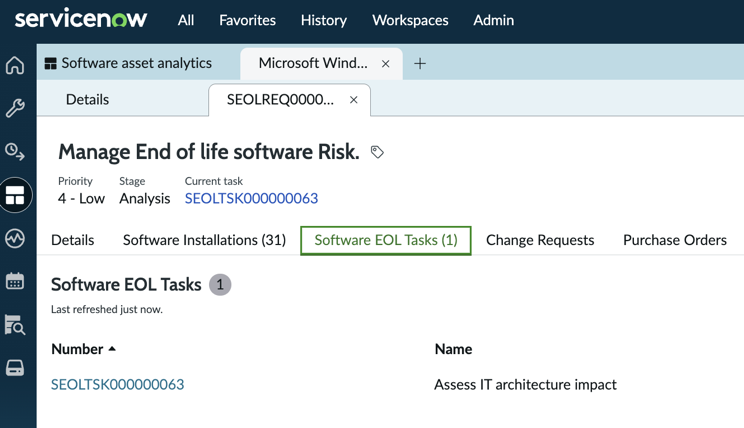Screen dimensions: 744x428
Task: Open the History menu
Action: [324, 20]
